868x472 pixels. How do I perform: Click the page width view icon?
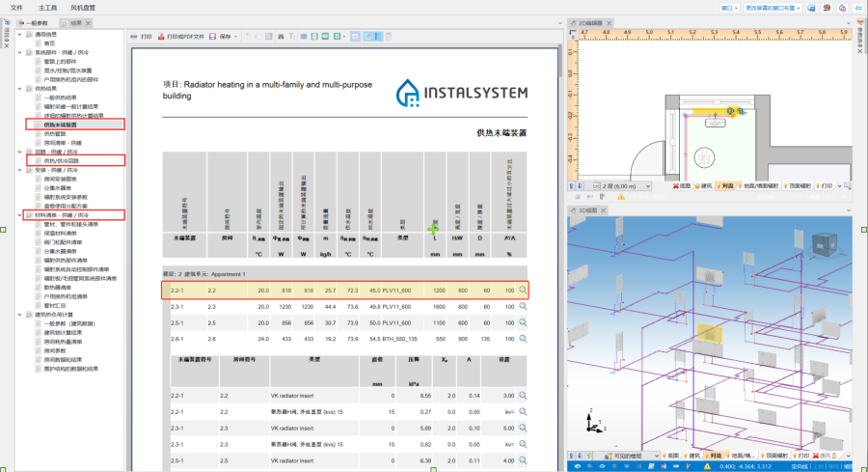point(304,37)
